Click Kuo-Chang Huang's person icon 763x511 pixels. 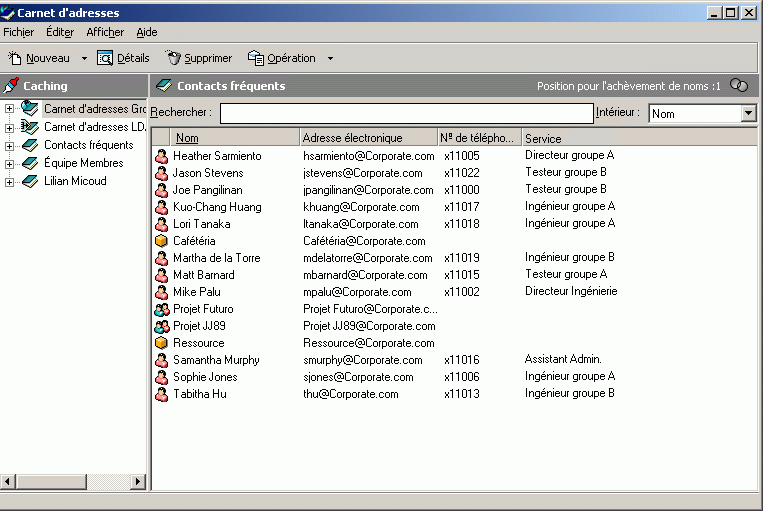[x=162, y=207]
